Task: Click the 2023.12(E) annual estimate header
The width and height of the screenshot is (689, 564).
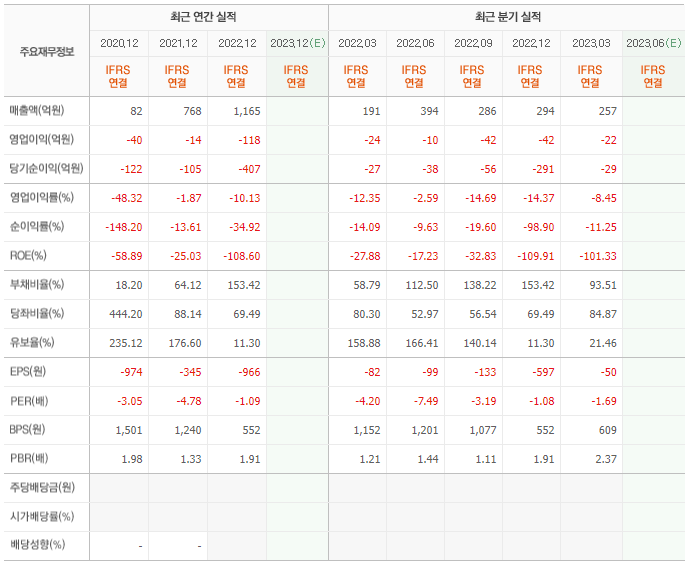Action: click(x=297, y=43)
